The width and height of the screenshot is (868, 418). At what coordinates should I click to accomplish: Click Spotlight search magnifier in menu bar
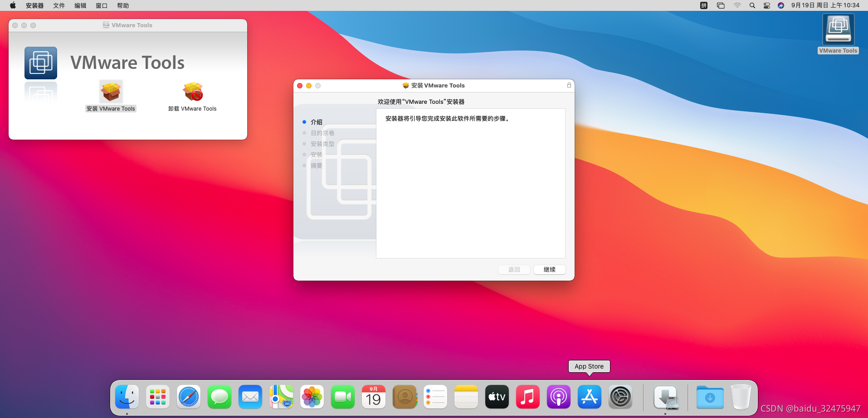(752, 5)
